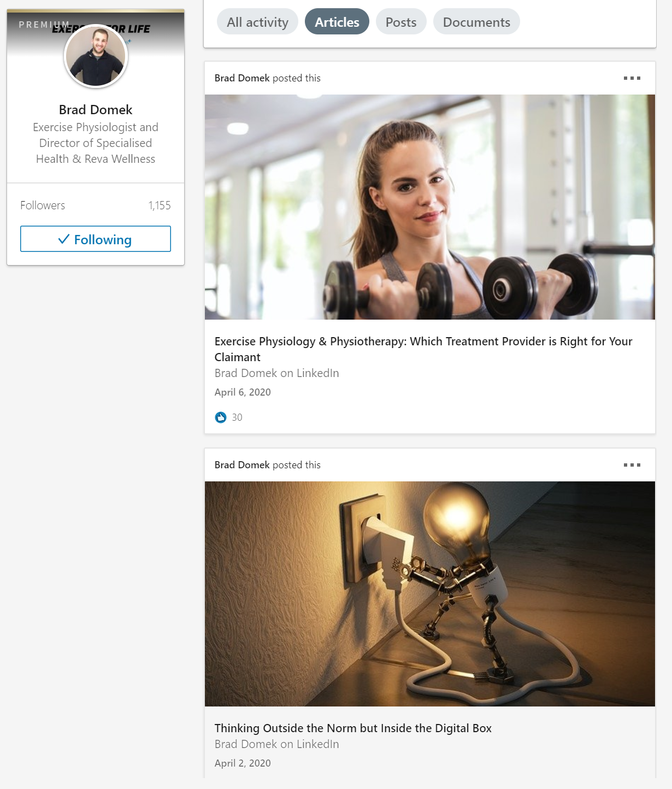
Task: Open Thinking Outside the Norm article title
Action: click(353, 728)
